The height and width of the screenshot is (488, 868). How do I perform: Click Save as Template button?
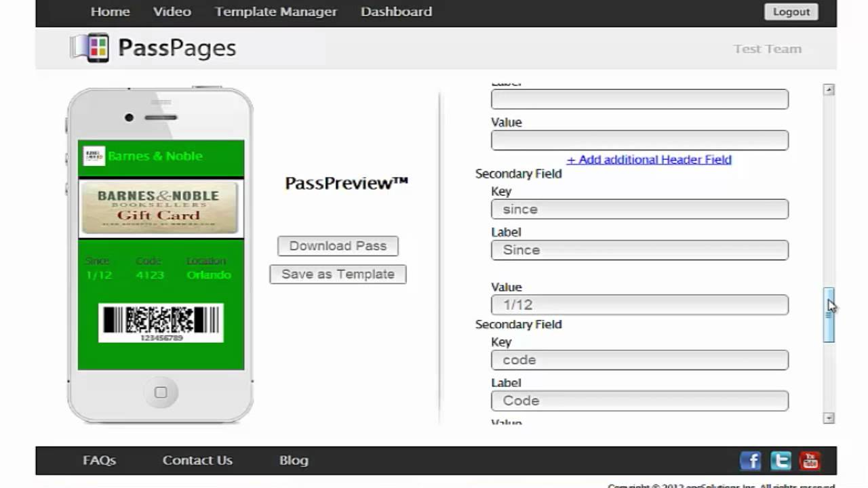click(x=338, y=274)
